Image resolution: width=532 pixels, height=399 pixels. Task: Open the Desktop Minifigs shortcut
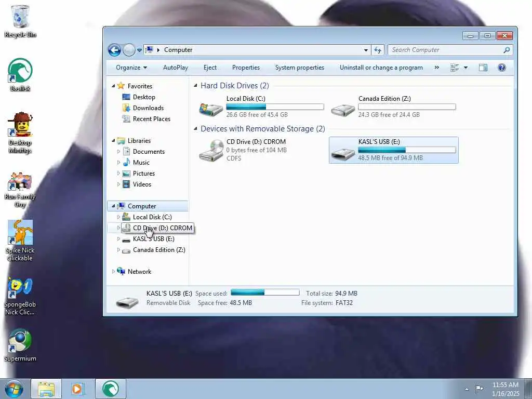20,132
